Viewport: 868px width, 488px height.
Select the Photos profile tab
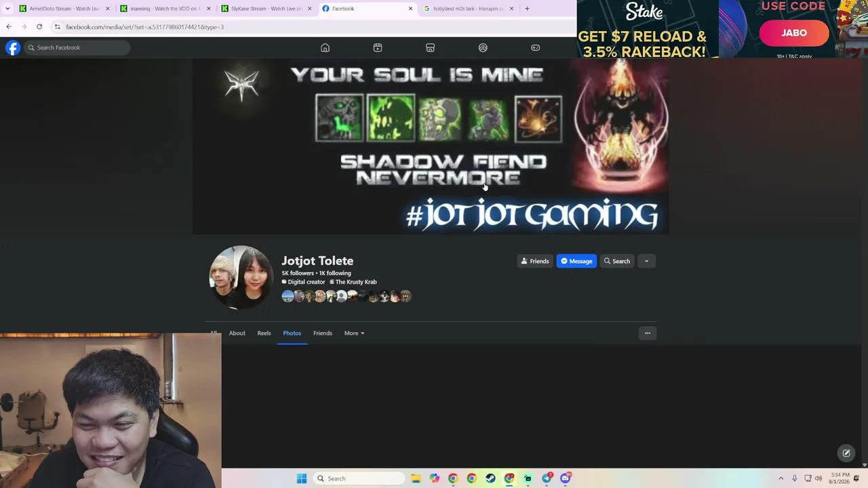coord(292,333)
